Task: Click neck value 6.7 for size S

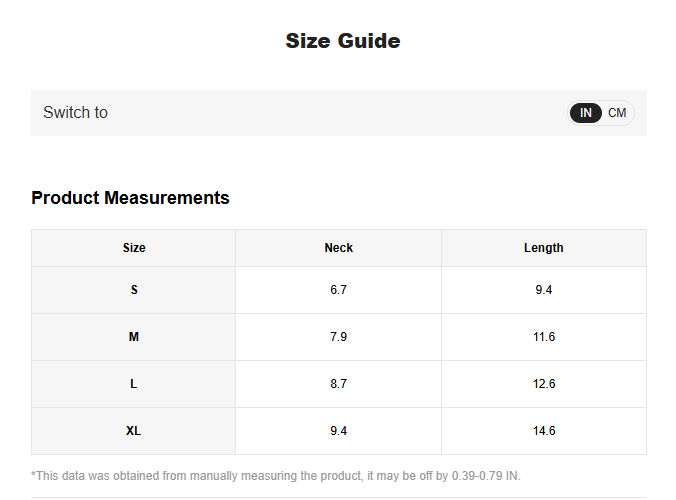Action: (x=338, y=290)
